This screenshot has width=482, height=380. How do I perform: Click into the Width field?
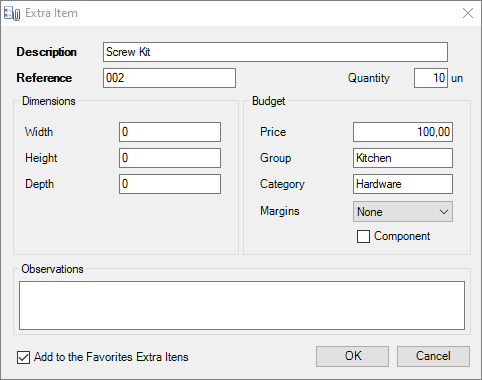pos(170,132)
